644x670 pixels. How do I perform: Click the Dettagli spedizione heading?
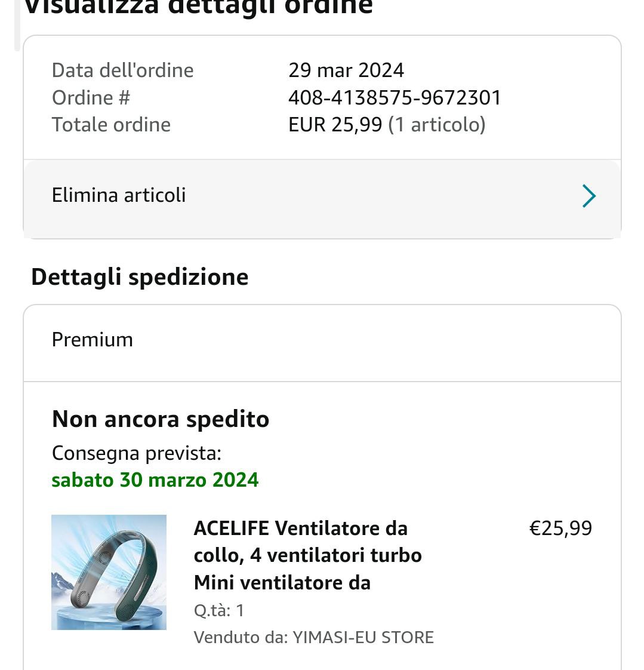[x=140, y=277]
